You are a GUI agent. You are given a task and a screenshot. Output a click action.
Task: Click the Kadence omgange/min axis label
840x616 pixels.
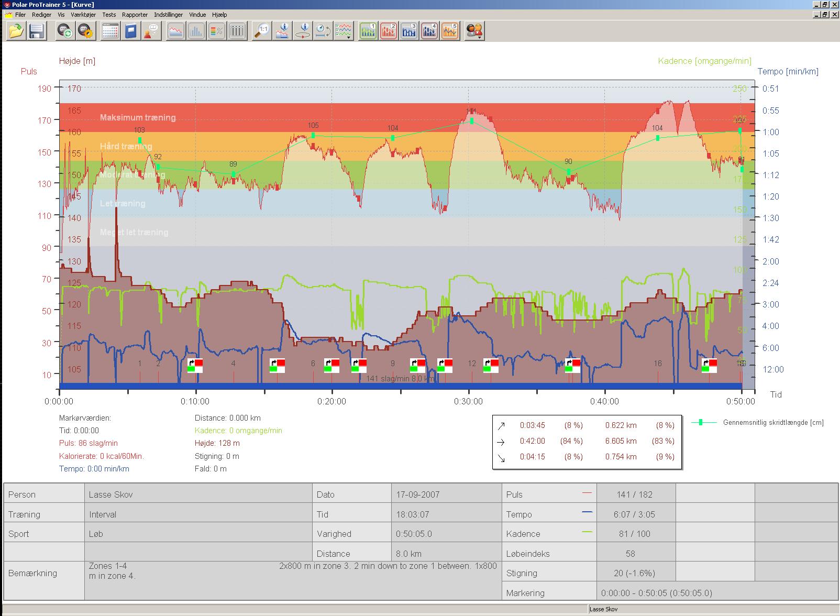[x=704, y=61]
